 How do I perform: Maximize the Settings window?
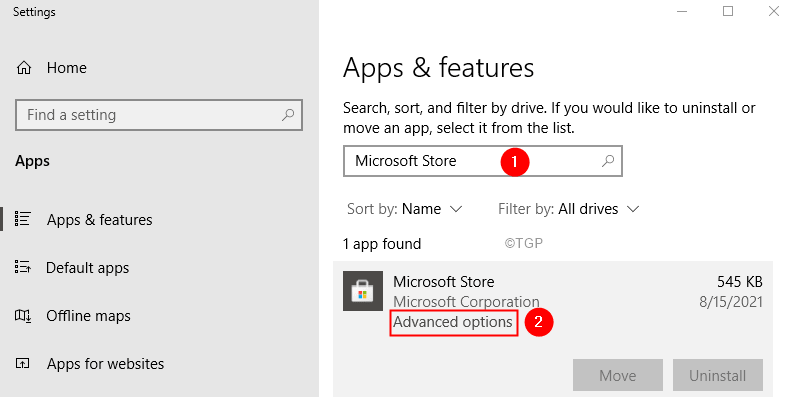(x=728, y=11)
